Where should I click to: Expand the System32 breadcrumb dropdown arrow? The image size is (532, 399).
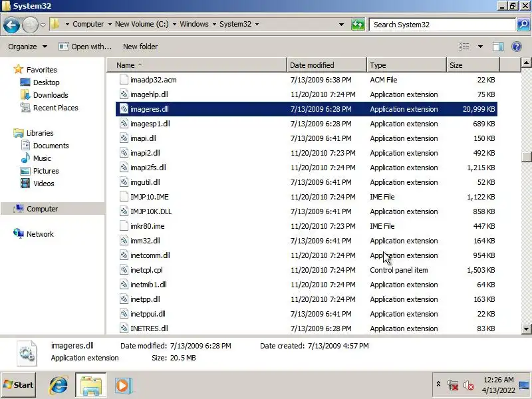click(x=257, y=24)
